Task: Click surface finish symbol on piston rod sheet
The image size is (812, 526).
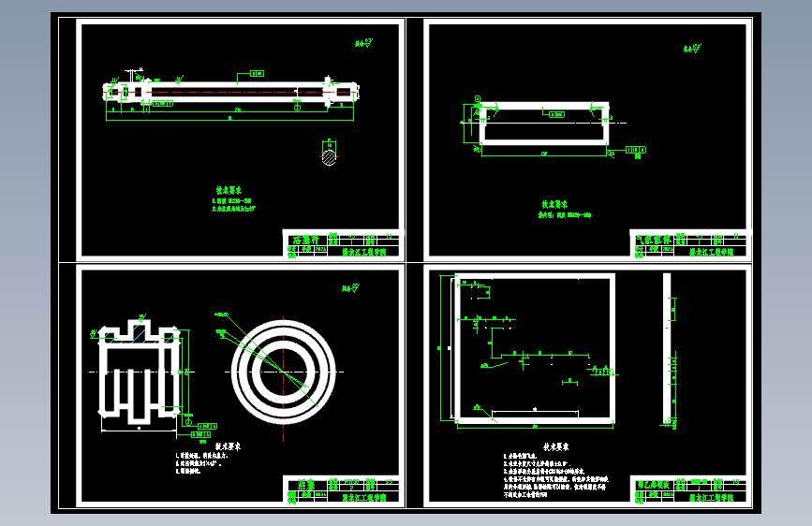Action: (x=364, y=43)
